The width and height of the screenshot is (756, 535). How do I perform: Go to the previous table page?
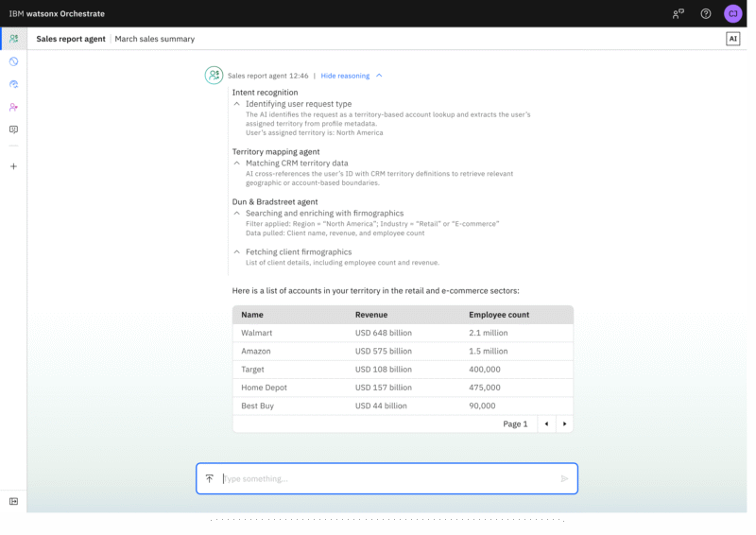coord(546,424)
